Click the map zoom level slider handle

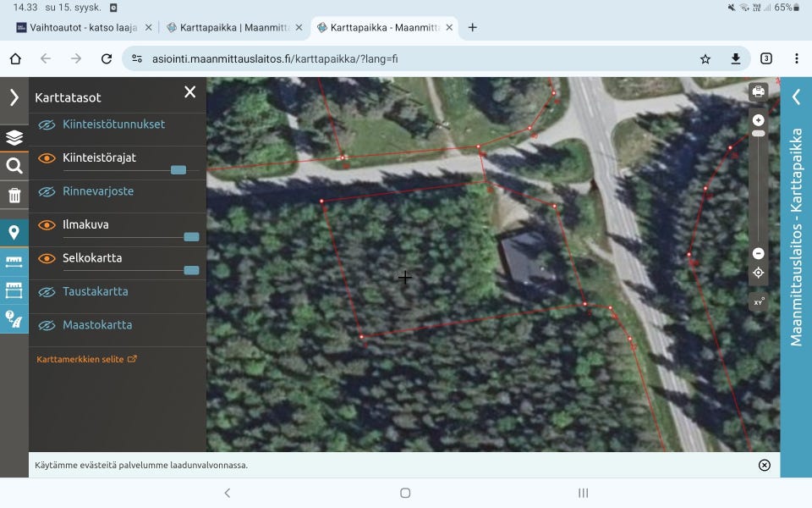tap(758, 134)
